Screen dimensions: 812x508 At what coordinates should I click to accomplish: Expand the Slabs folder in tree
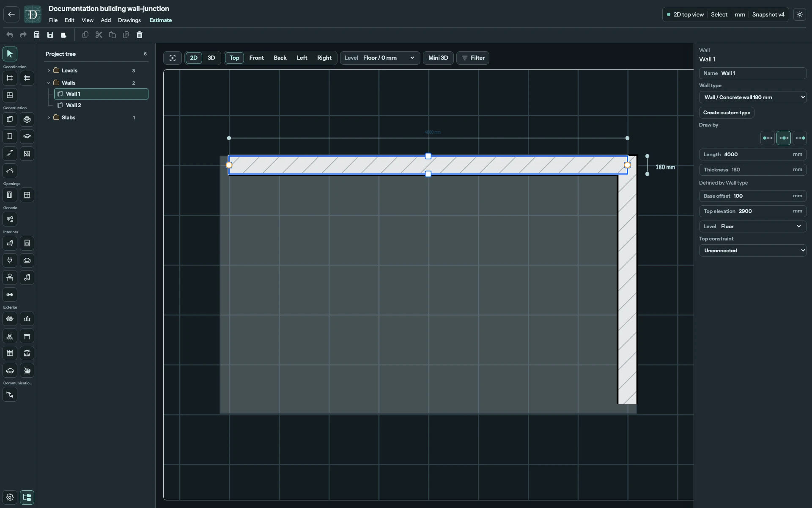pyautogui.click(x=49, y=118)
